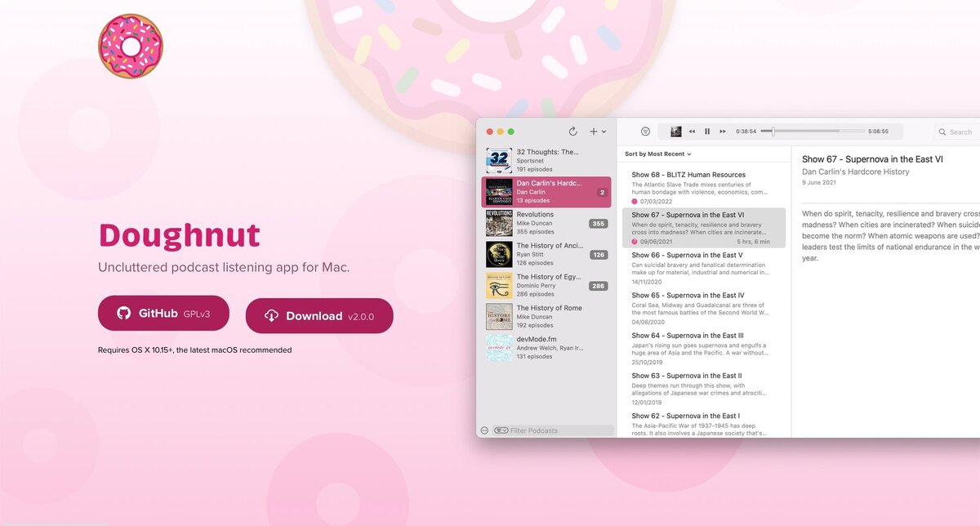Click the now-playing artwork in player
This screenshot has width=980, height=526.
coord(675,131)
